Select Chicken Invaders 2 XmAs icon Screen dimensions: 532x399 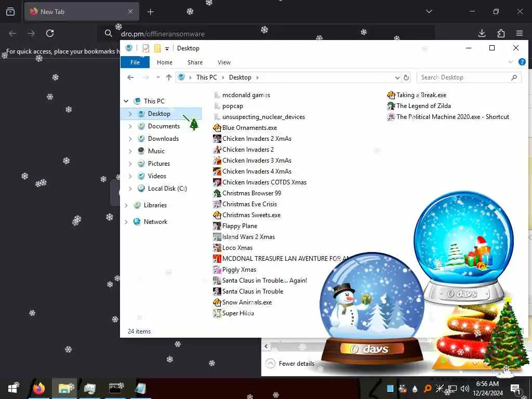[217, 139]
